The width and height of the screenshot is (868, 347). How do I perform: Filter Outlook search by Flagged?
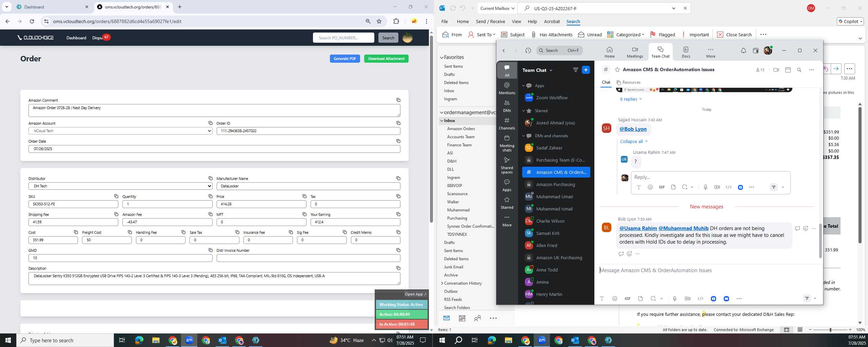tap(663, 35)
